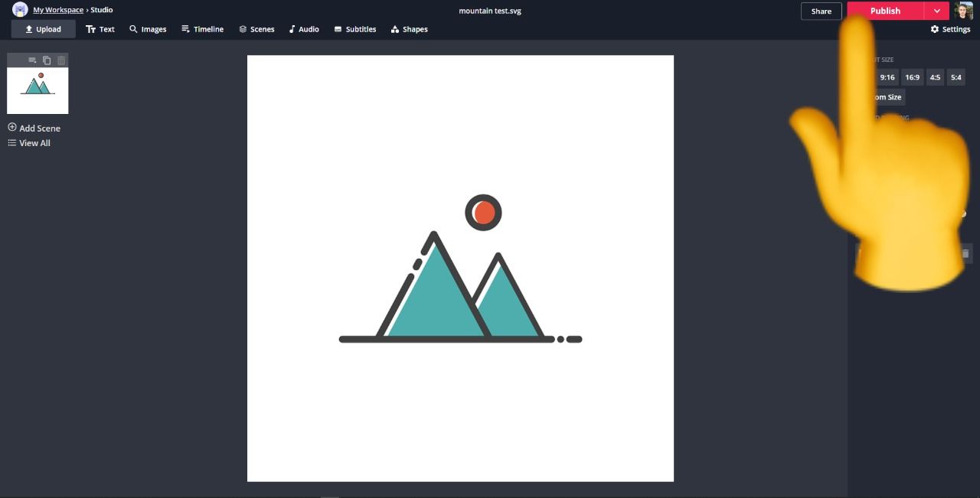The width and height of the screenshot is (980, 498).
Task: Click the Share button
Action: [822, 11]
